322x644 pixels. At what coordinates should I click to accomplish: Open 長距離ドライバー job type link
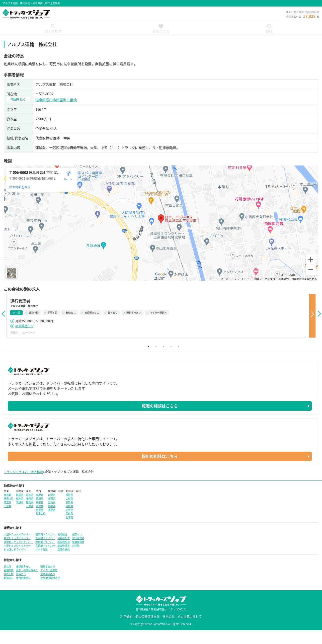click(45, 546)
